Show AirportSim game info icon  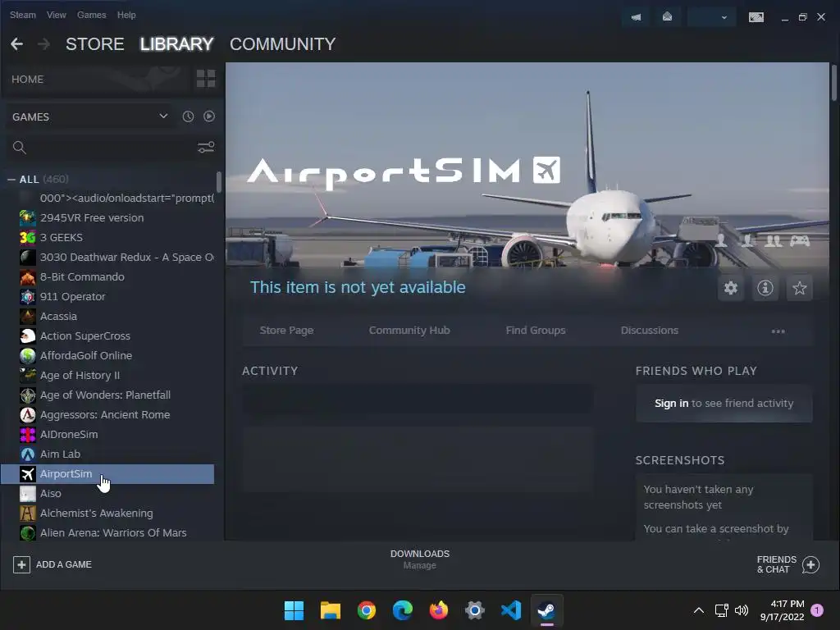coord(765,288)
